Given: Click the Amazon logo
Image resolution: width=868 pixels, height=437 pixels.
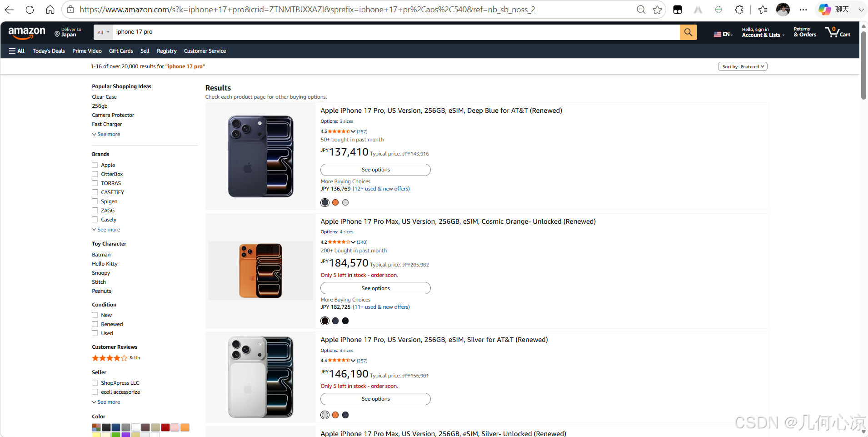Looking at the screenshot, I should click(27, 32).
